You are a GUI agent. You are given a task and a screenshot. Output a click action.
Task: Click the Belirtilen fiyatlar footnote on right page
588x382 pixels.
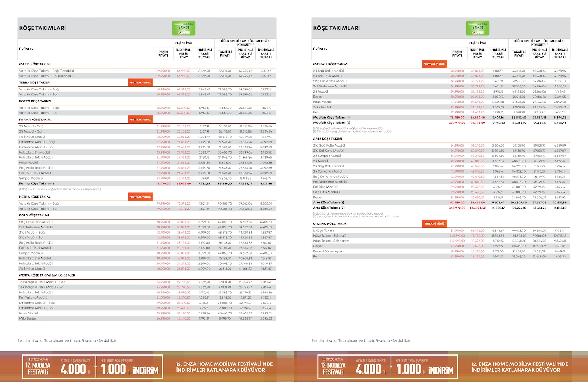pyautogui.click(x=361, y=340)
